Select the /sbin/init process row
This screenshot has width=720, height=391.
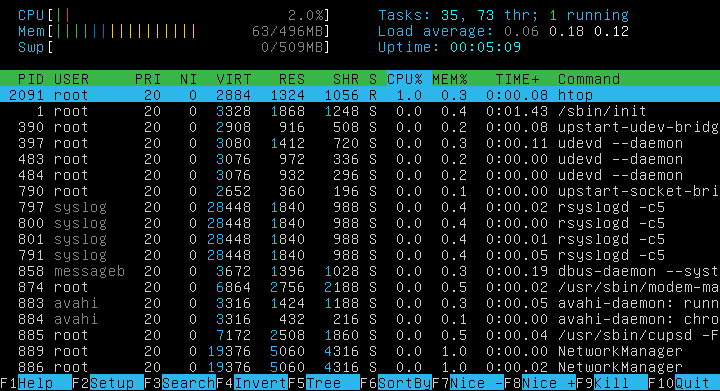pyautogui.click(x=360, y=111)
